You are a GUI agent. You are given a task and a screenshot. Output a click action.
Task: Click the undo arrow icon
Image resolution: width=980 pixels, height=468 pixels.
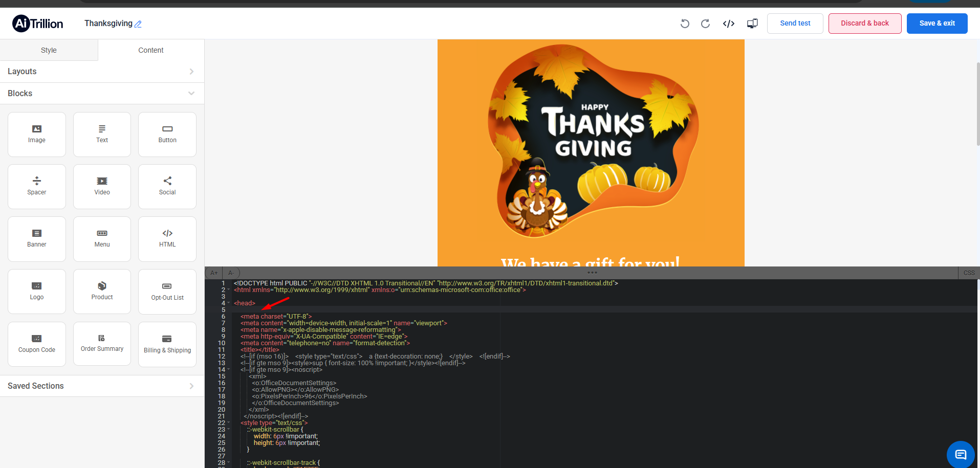[685, 24]
